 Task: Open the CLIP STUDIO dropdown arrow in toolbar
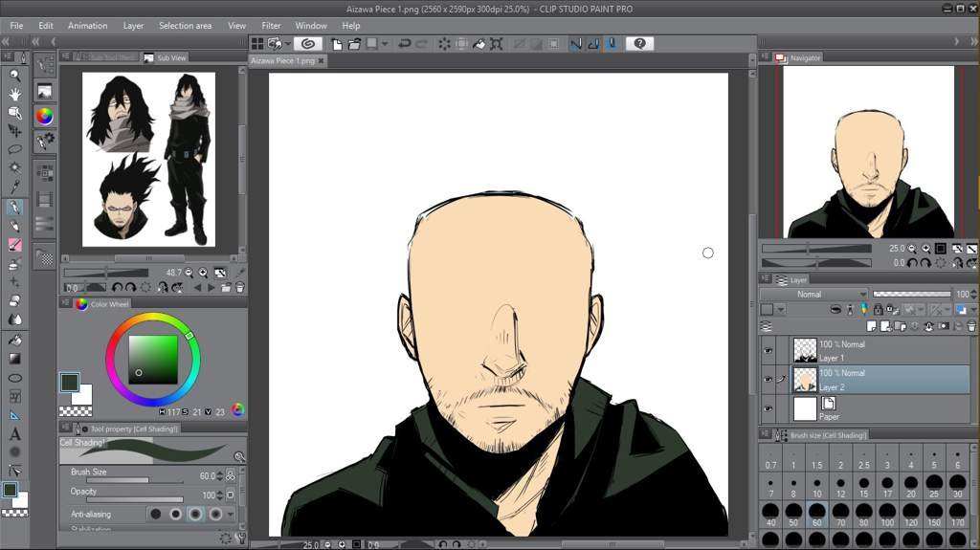coord(287,44)
